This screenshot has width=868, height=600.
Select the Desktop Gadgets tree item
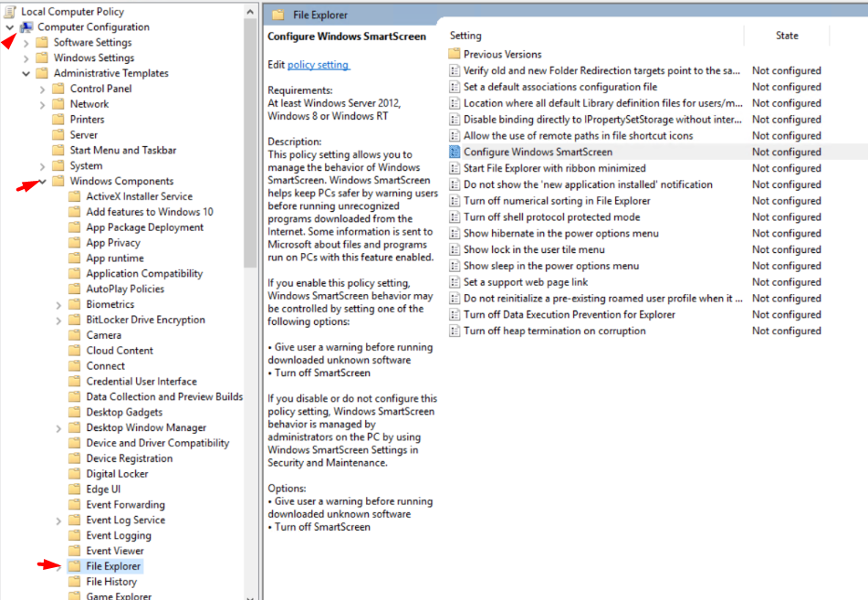point(113,412)
